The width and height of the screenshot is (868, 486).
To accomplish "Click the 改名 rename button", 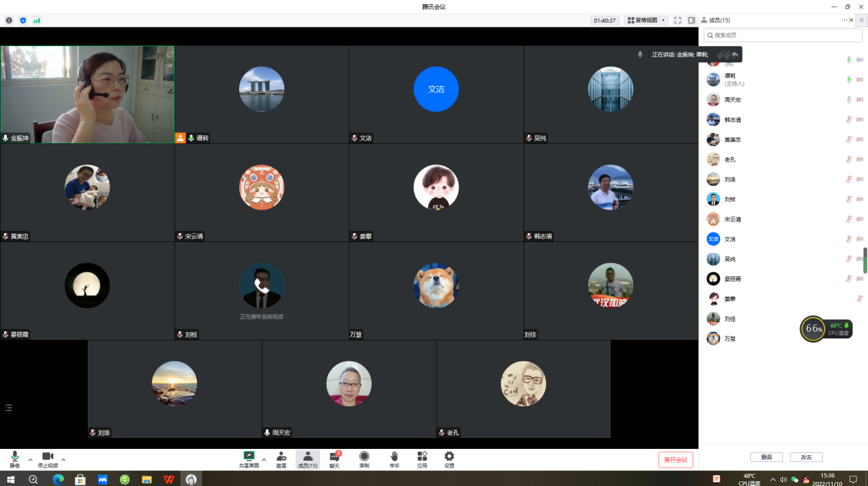I will [x=806, y=457].
